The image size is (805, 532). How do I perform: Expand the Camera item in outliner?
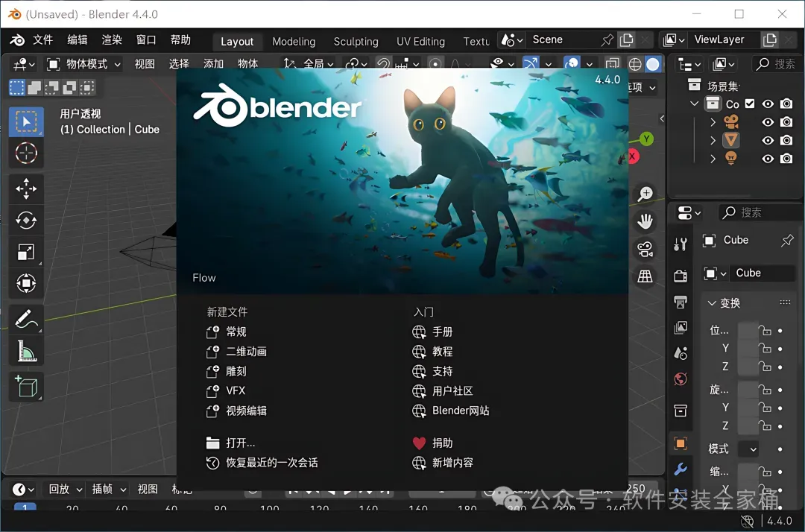tap(713, 122)
